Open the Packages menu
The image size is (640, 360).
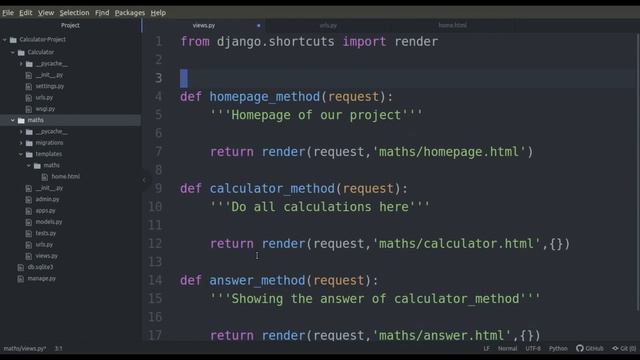tap(129, 13)
